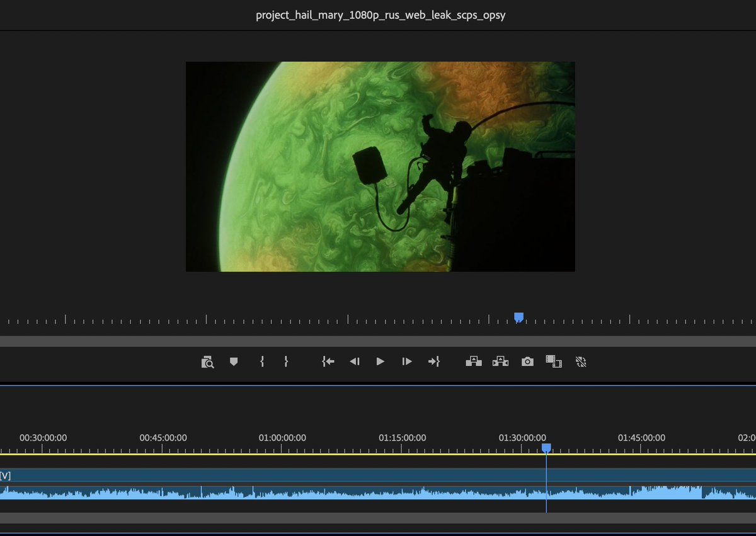Click the project_hail_mary clip title text
Screen dimensions: 756x536
coord(381,15)
